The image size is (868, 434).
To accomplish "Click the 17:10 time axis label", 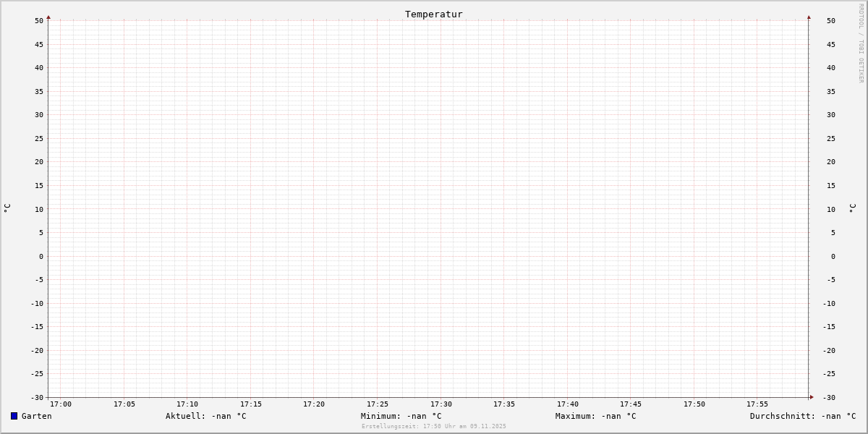I will [187, 404].
